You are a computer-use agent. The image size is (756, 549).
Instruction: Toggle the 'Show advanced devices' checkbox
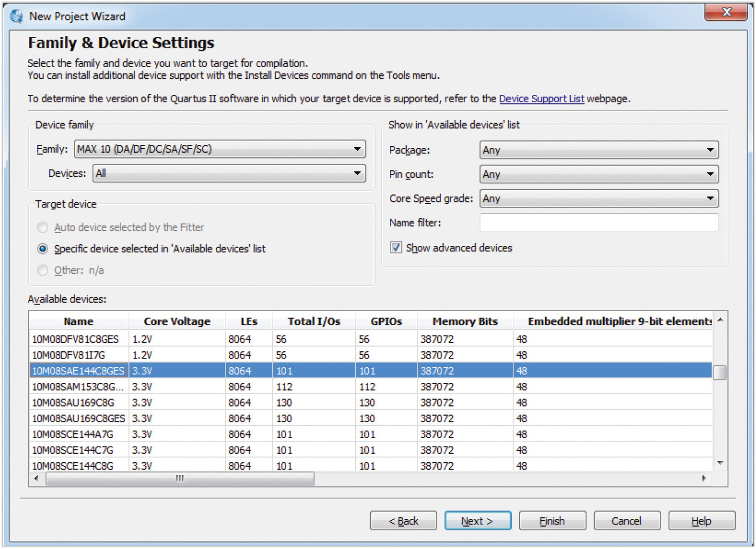396,247
